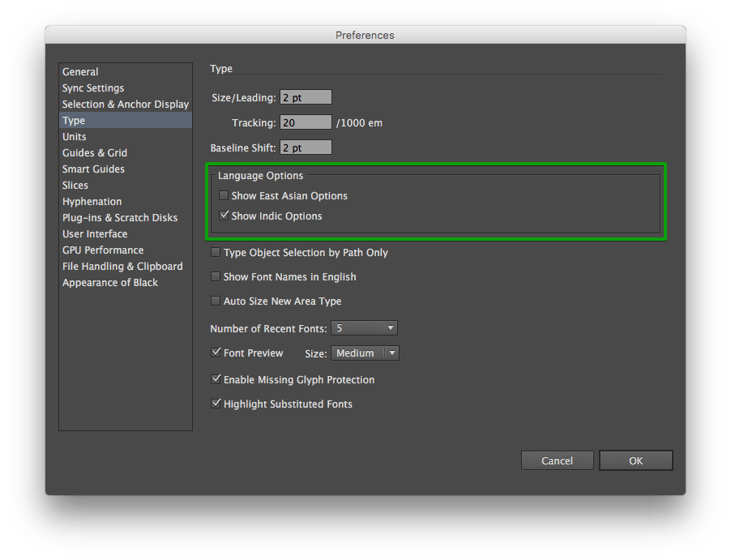Open GPU Performance preferences
This screenshot has width=731, height=560.
[126, 250]
